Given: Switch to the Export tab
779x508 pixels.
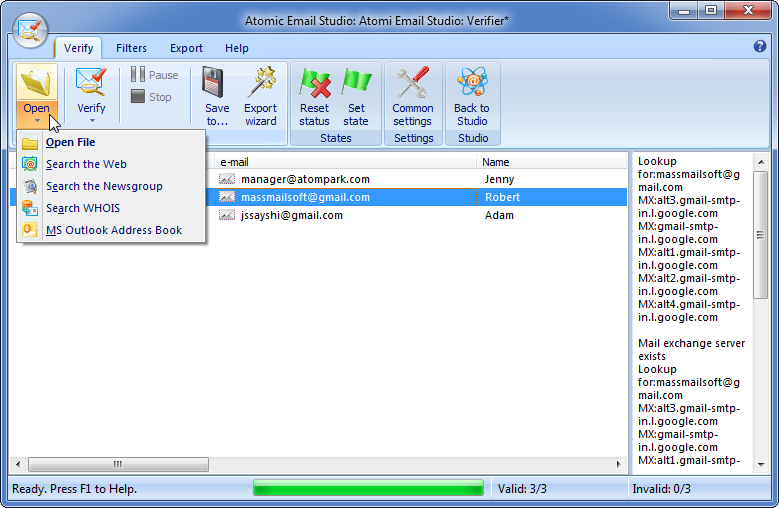Looking at the screenshot, I should 186,48.
